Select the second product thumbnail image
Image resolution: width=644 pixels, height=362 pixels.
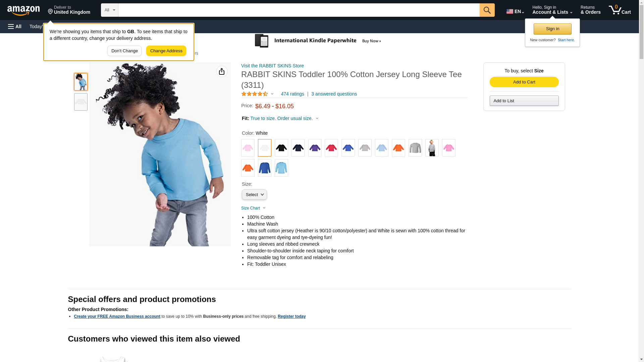[x=81, y=102]
